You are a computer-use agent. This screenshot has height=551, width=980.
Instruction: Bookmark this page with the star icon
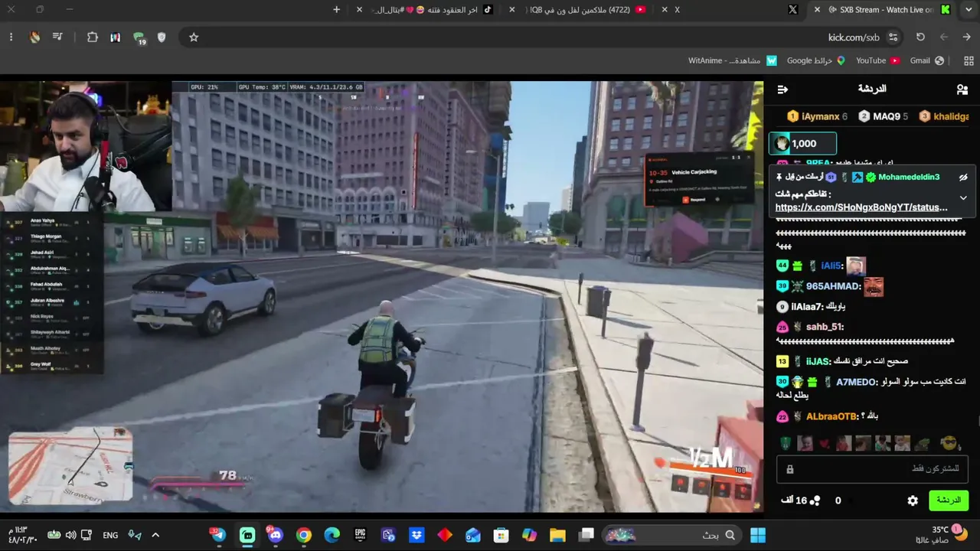pos(194,37)
